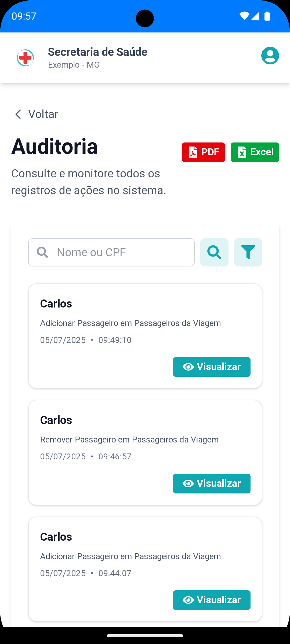Tap the bottom home gesture bar
Image resolution: width=290 pixels, height=644 pixels.
pos(145,635)
